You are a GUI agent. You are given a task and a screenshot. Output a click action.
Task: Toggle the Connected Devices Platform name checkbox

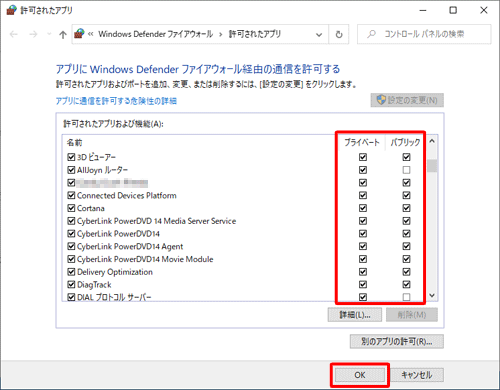coord(71,195)
